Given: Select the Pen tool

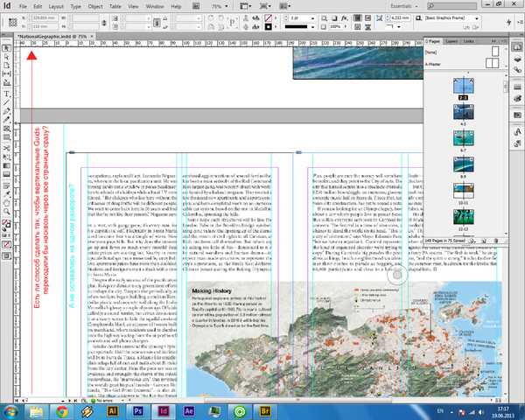Looking at the screenshot, I should (x=6, y=111).
